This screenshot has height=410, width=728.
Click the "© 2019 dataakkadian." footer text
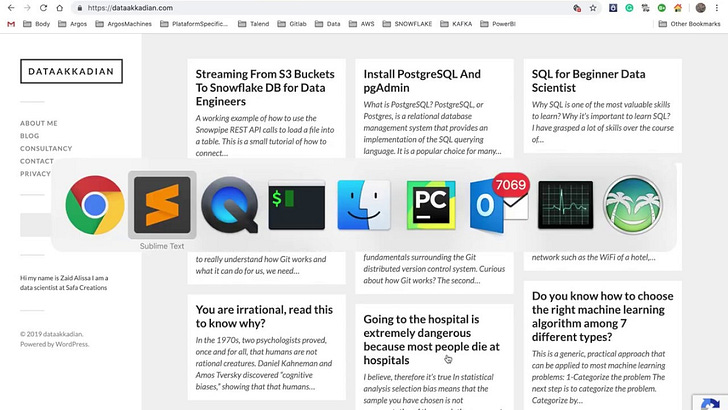point(52,334)
